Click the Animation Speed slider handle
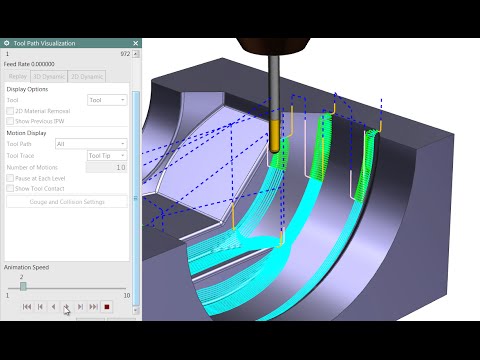This screenshot has width=480, height=360. click(x=23, y=286)
